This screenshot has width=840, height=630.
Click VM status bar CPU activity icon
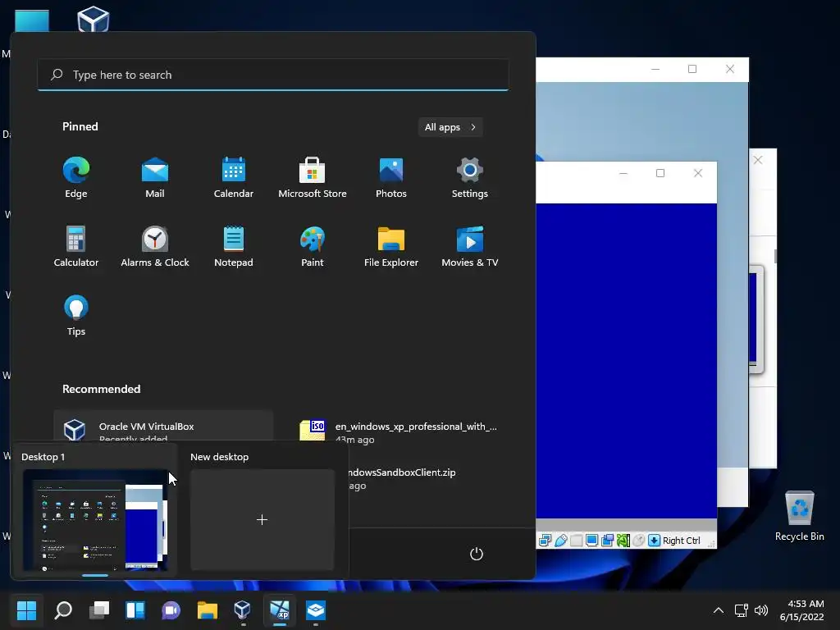point(623,541)
